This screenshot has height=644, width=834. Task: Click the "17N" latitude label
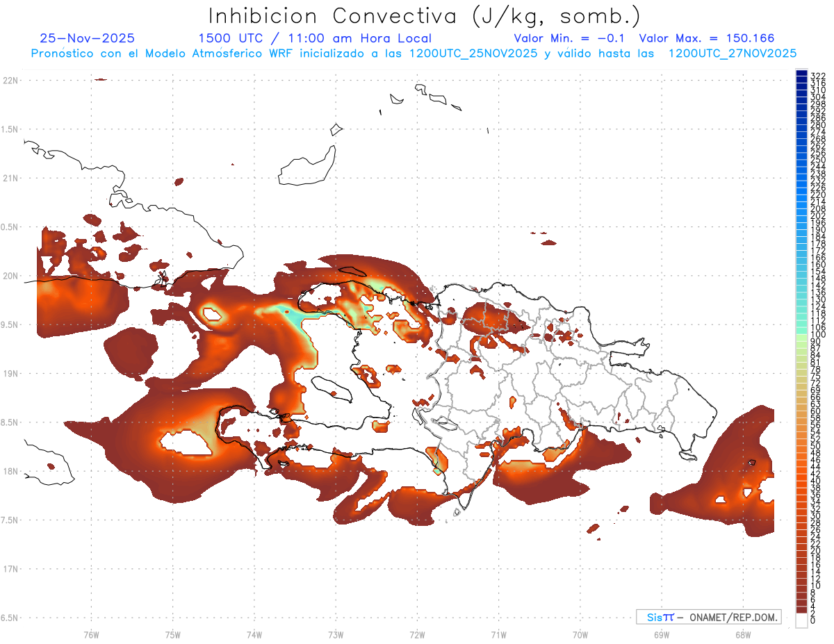(10, 569)
